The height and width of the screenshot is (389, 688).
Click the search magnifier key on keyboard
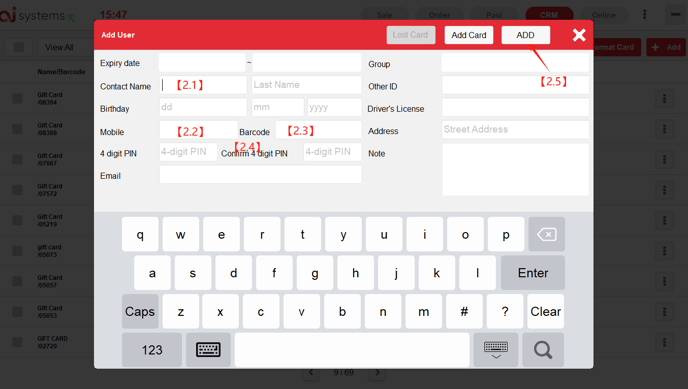coord(543,350)
